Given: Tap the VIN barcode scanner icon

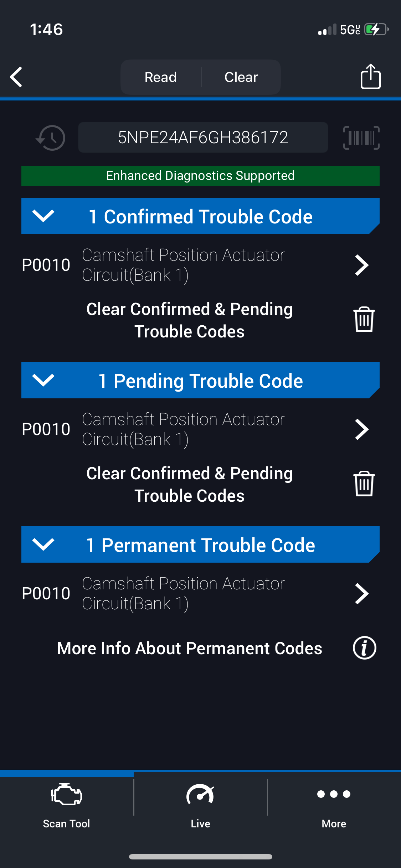Looking at the screenshot, I should [x=361, y=138].
